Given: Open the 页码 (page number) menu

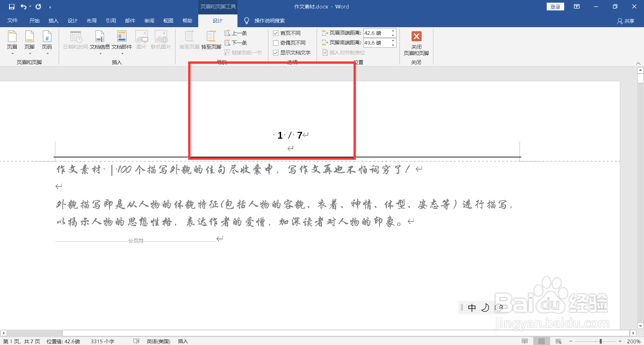Looking at the screenshot, I should 47,42.
